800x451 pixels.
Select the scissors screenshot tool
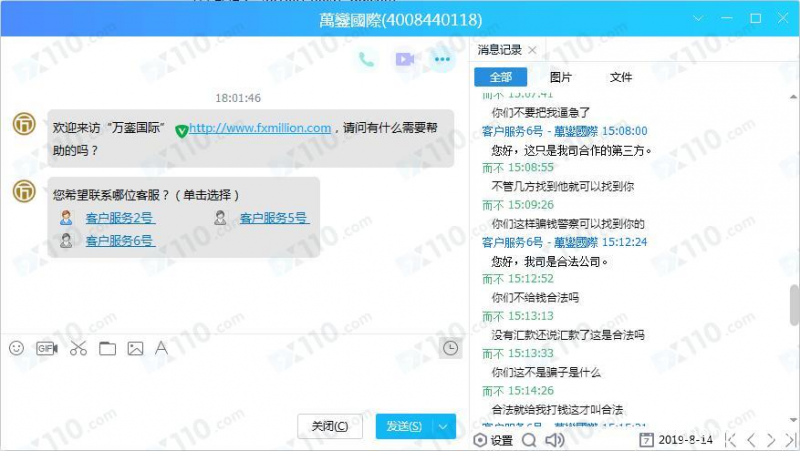point(78,348)
